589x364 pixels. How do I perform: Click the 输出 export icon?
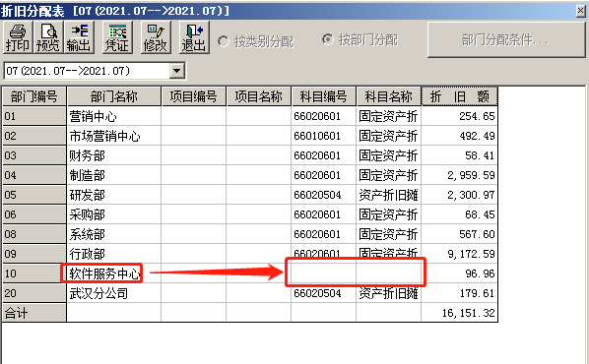pyautogui.click(x=79, y=37)
